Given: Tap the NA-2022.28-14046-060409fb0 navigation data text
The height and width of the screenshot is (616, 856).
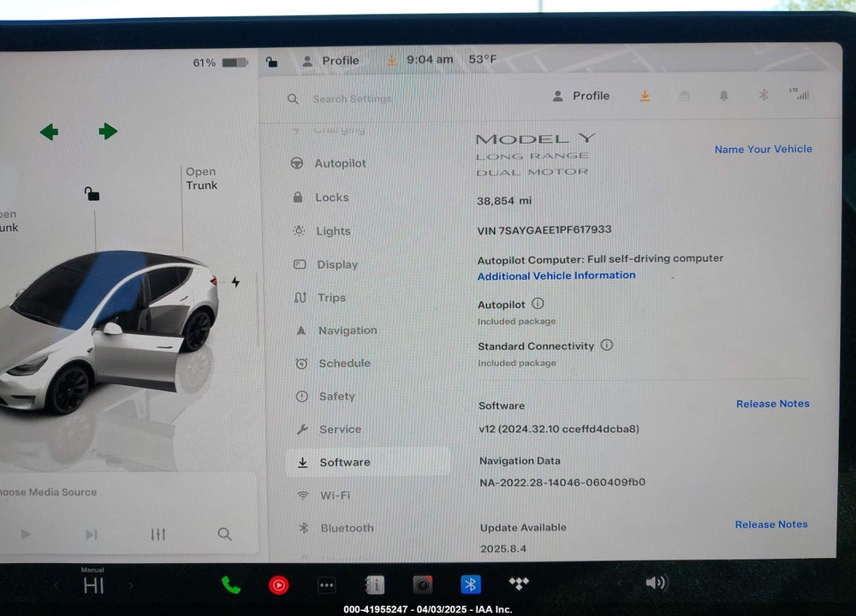Looking at the screenshot, I should click(562, 483).
